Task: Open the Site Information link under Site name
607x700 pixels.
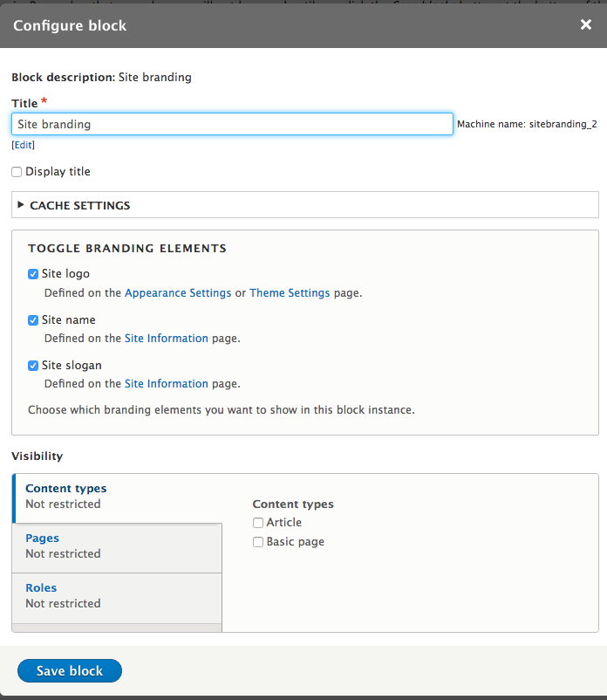Action: 167,338
